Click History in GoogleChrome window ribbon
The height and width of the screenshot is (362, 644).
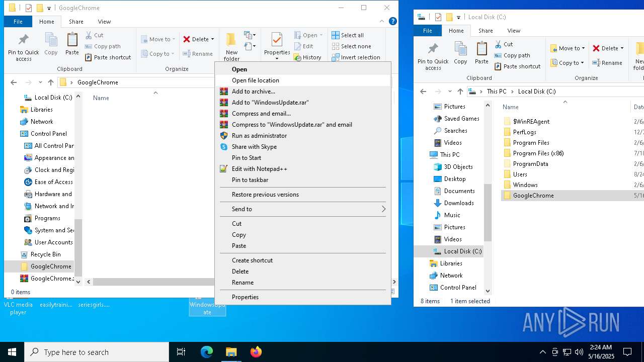[x=307, y=57]
